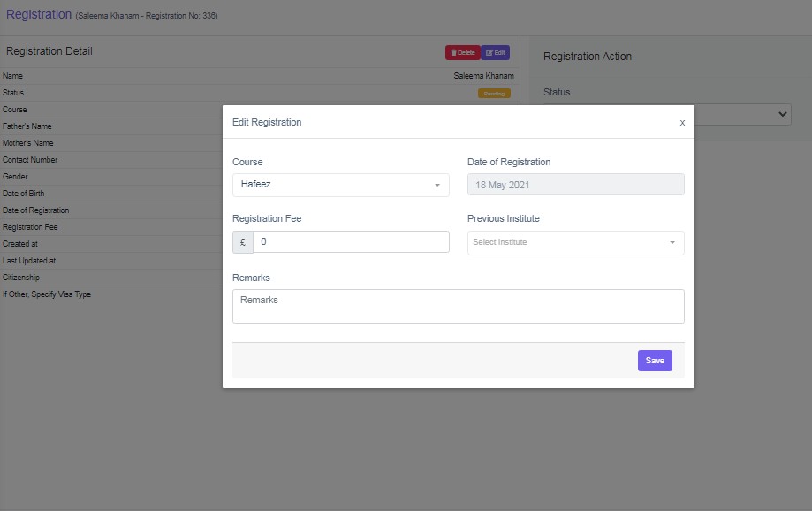Screen dimensions: 812x511
Task: Click the pound currency symbol addon
Action: click(243, 242)
